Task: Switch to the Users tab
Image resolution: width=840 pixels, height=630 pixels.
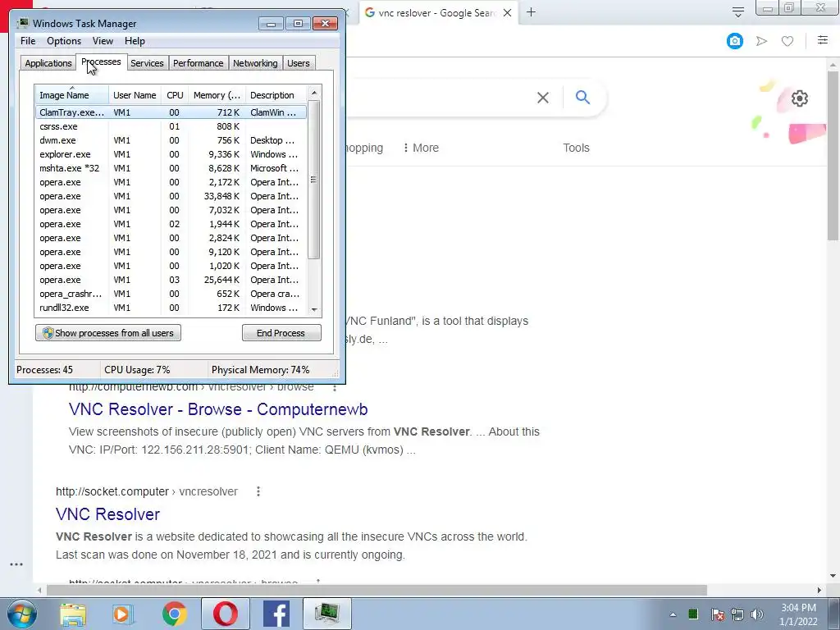Action: coord(299,63)
